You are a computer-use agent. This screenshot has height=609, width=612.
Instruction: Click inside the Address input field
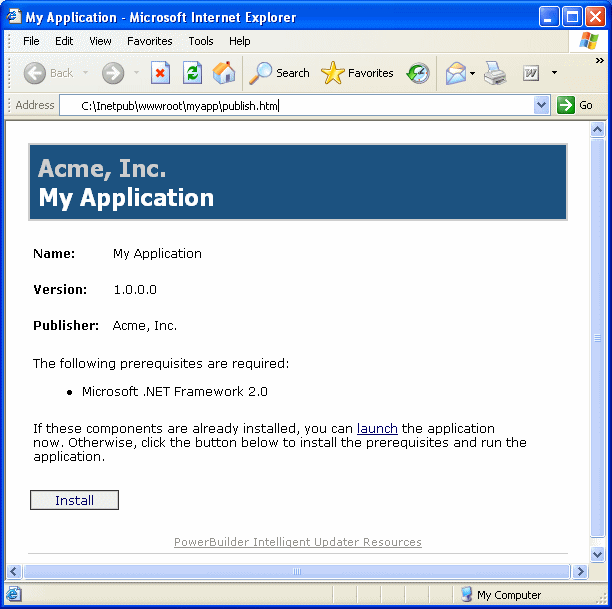(297, 105)
